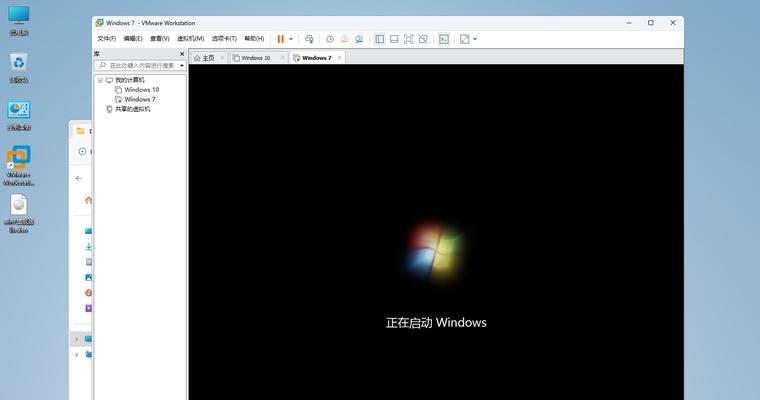The height and width of the screenshot is (400, 760).
Task: Select the disc image file desktop icon
Action: (x=18, y=213)
